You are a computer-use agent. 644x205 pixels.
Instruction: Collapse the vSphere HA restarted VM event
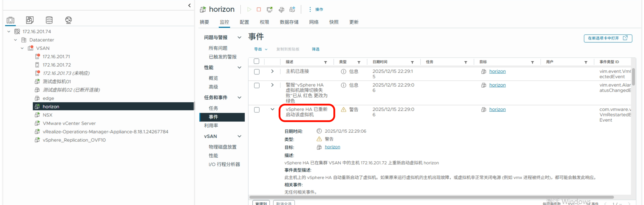272,109
